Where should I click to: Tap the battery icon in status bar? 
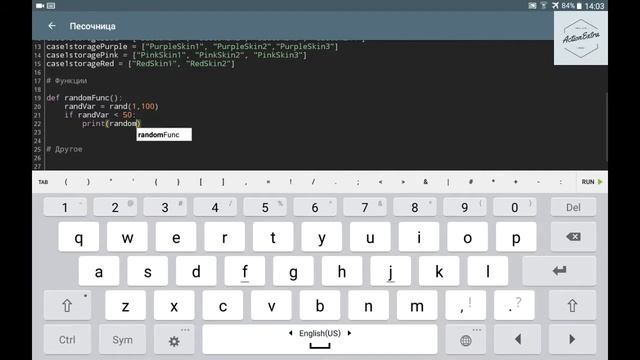579,6
